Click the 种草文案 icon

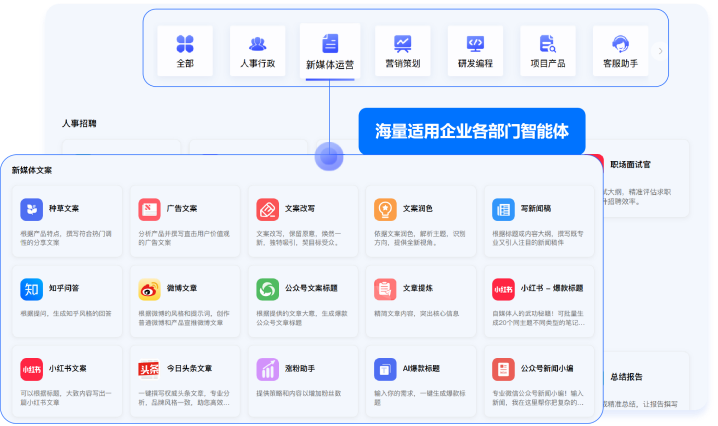pos(32,209)
